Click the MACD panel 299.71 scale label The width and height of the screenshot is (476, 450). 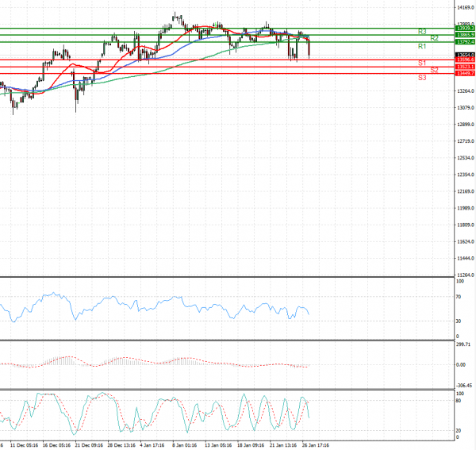click(463, 344)
